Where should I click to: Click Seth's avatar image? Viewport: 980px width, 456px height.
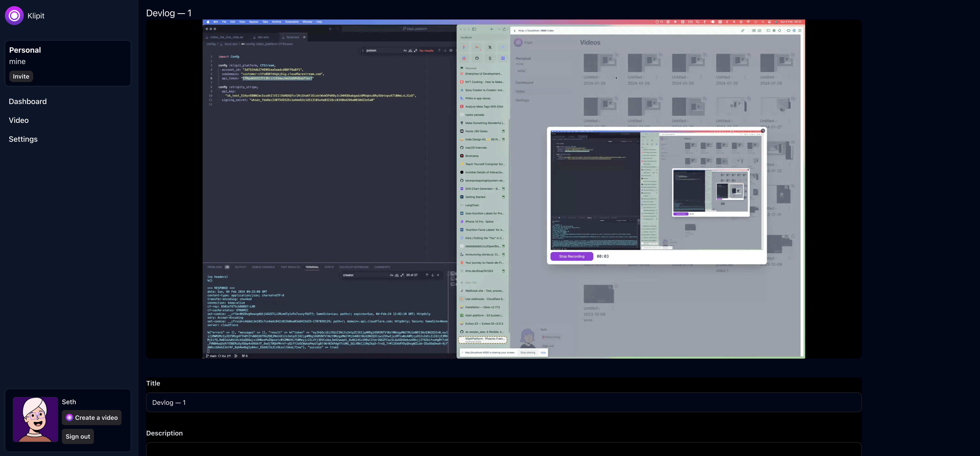(35, 419)
